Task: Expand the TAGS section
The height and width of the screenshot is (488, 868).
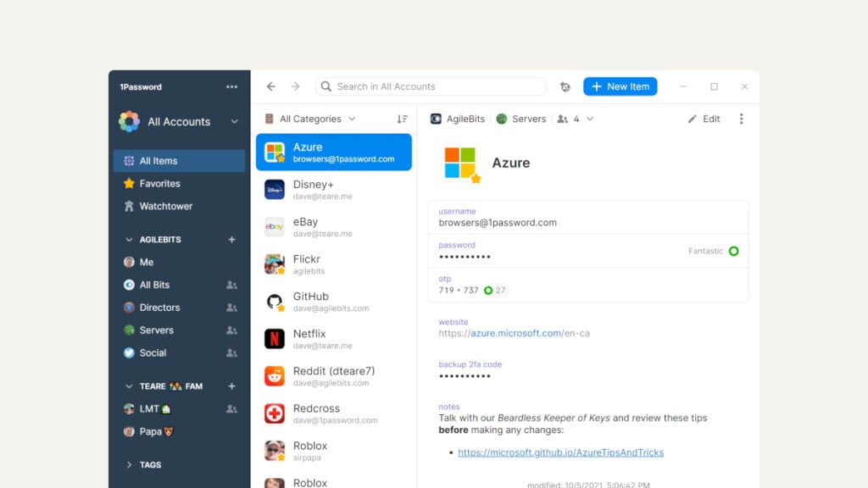Action: (x=129, y=465)
